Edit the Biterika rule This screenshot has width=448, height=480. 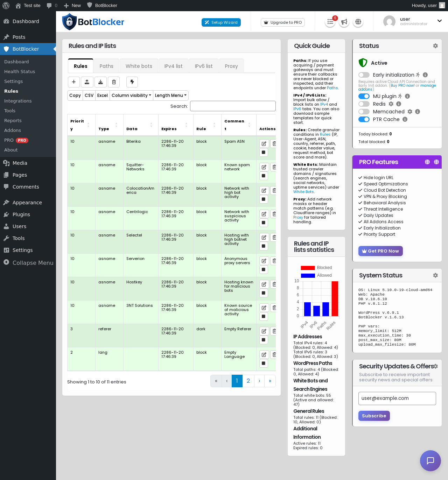tap(264, 143)
